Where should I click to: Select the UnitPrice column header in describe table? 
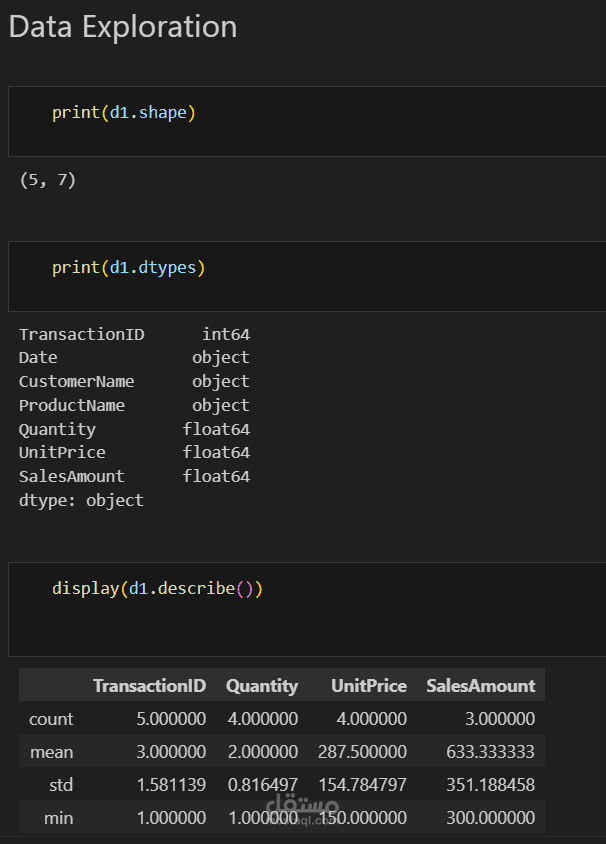point(369,686)
